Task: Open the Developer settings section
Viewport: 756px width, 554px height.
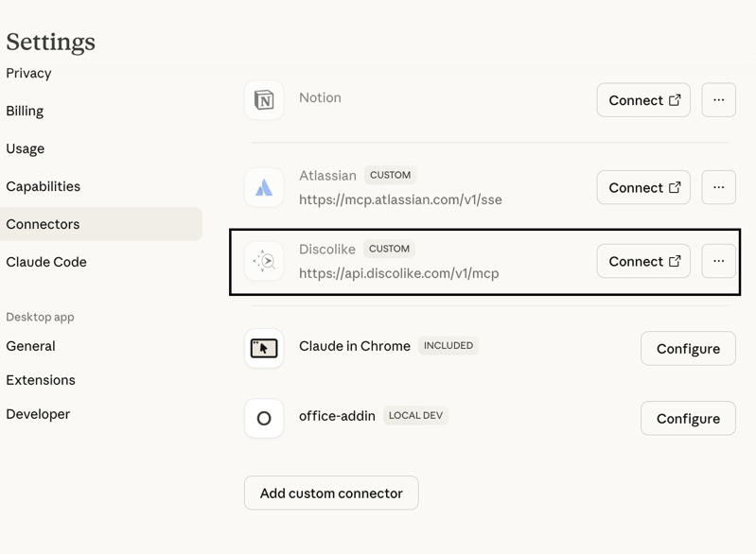Action: click(x=38, y=414)
